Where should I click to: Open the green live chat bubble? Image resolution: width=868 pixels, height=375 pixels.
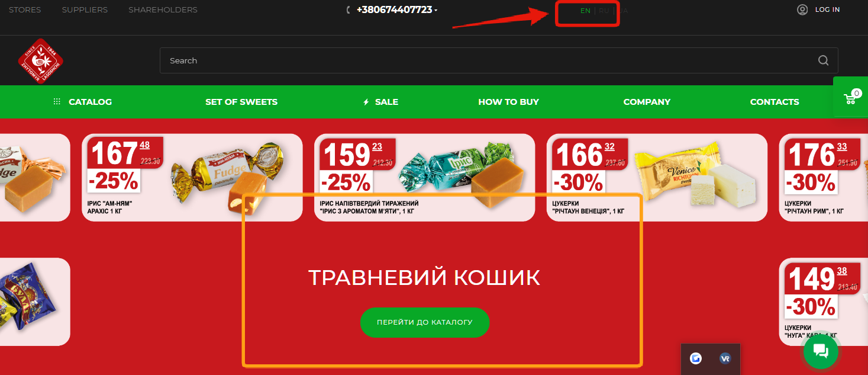click(821, 351)
